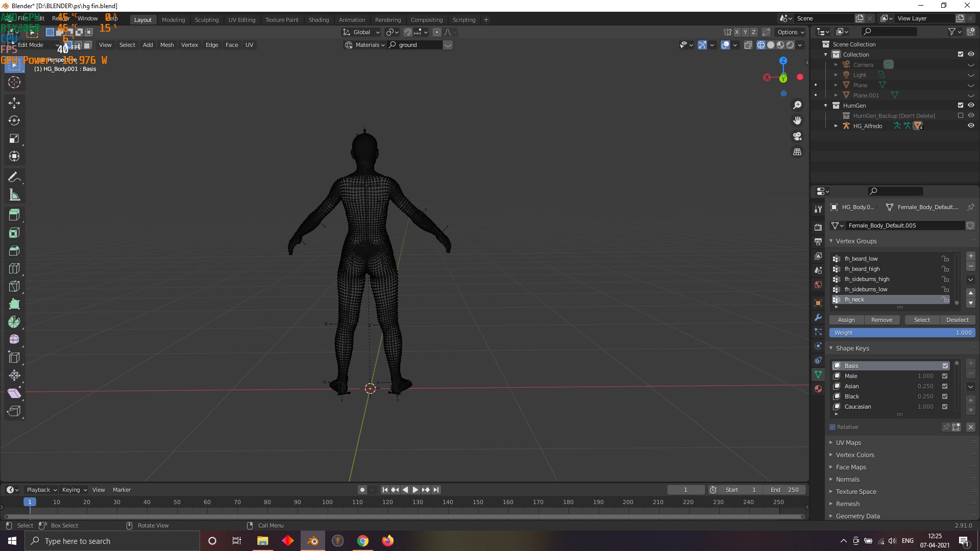Open the Mesh menu
Screen dimensions: 980x551
pos(167,45)
